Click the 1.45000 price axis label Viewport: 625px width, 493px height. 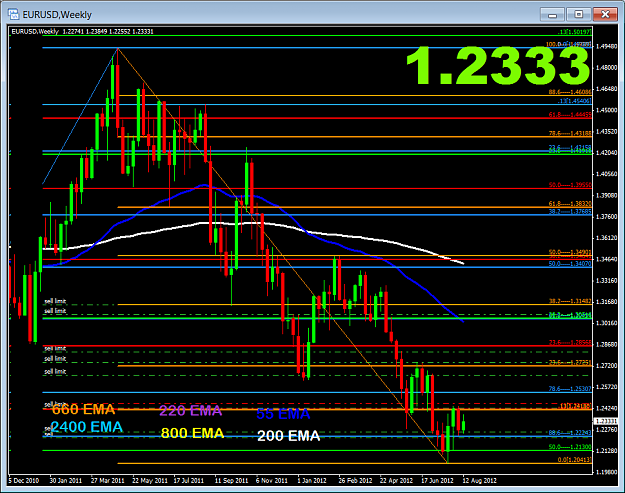[607, 110]
